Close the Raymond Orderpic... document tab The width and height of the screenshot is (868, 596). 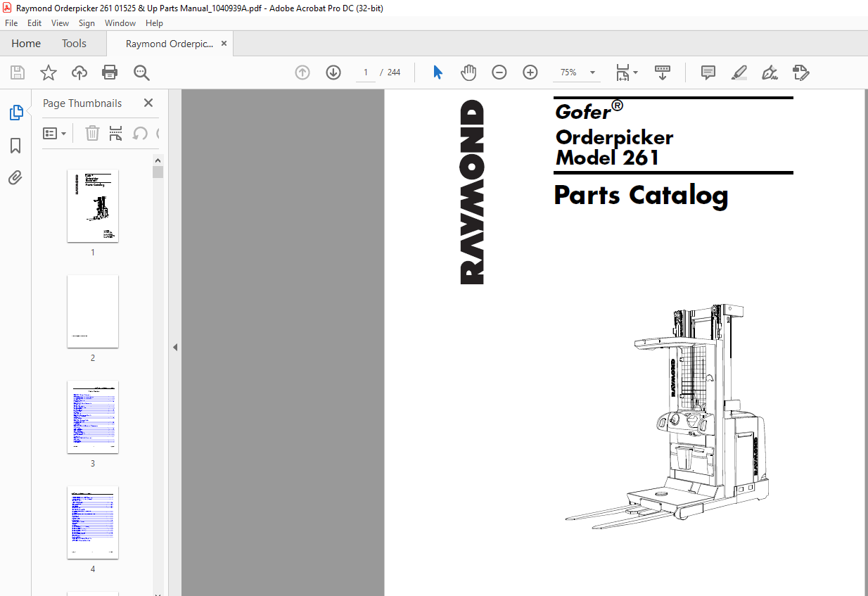pos(224,44)
